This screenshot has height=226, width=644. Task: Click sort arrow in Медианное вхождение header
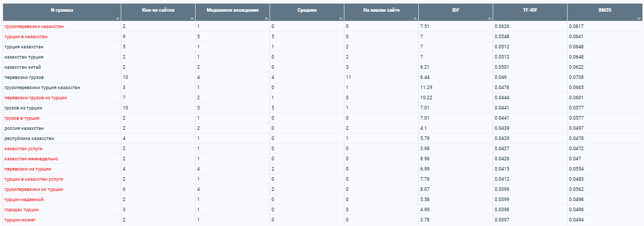tap(266, 18)
